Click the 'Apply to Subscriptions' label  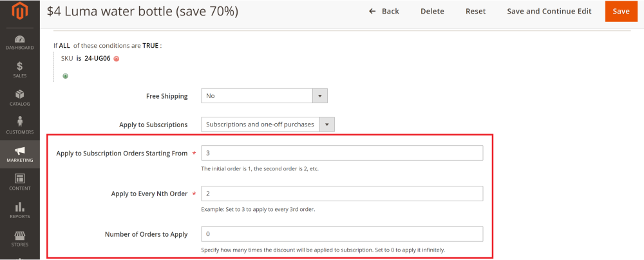coord(153,125)
